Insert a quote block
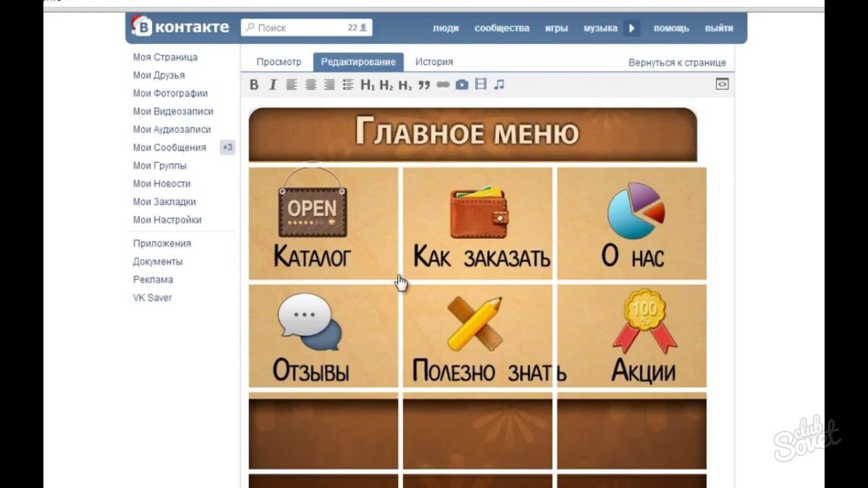Image resolution: width=868 pixels, height=488 pixels. tap(424, 85)
